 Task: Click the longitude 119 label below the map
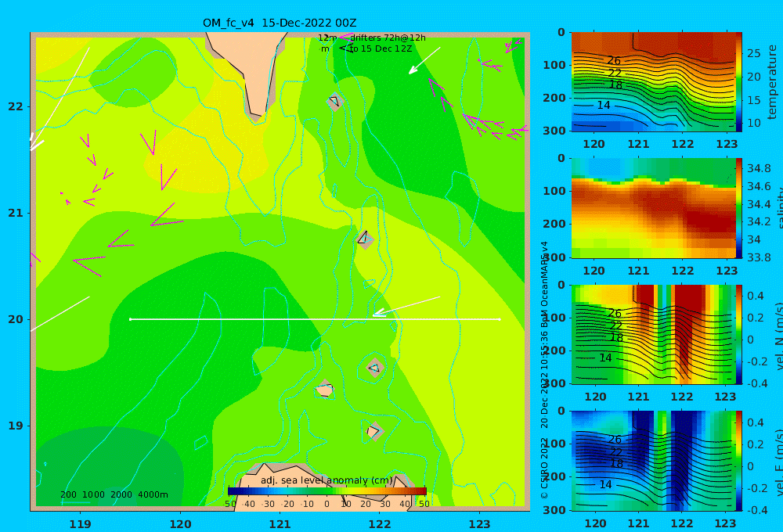point(80,524)
